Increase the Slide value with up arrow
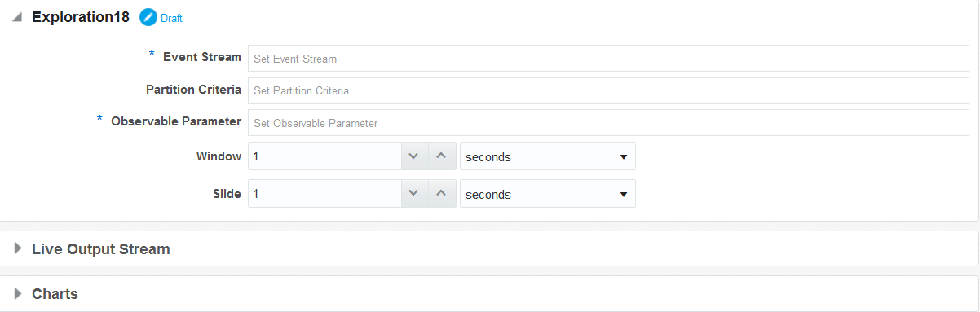The height and width of the screenshot is (312, 980). pyautogui.click(x=441, y=194)
